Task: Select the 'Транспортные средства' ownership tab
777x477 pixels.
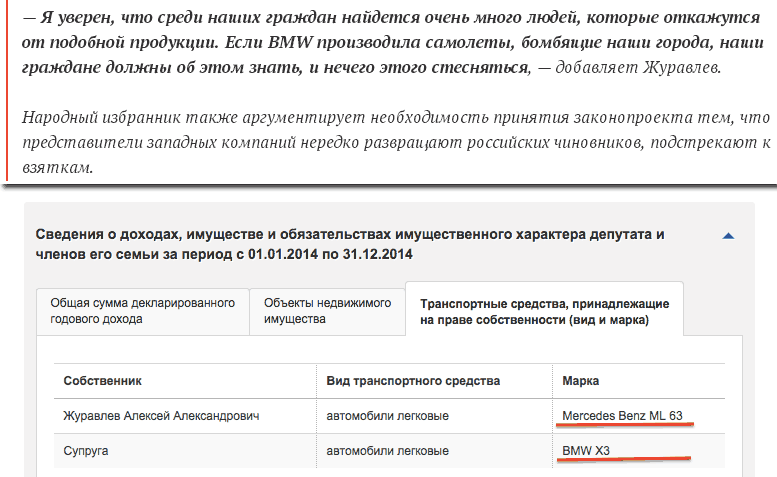Action: 544,310
